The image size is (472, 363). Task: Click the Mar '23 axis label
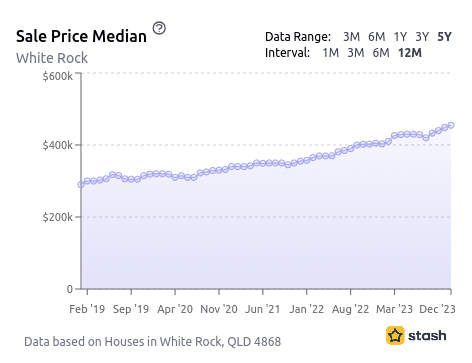tap(394, 309)
